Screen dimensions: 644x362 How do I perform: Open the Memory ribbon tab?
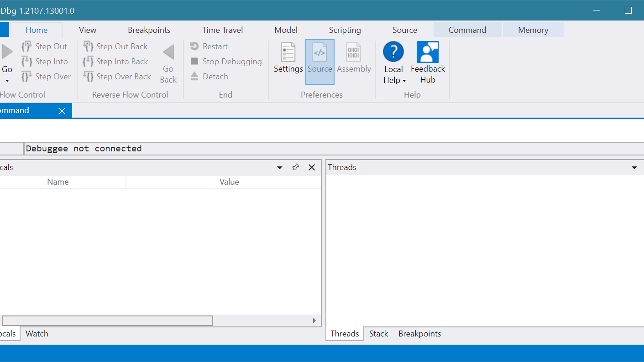(533, 30)
